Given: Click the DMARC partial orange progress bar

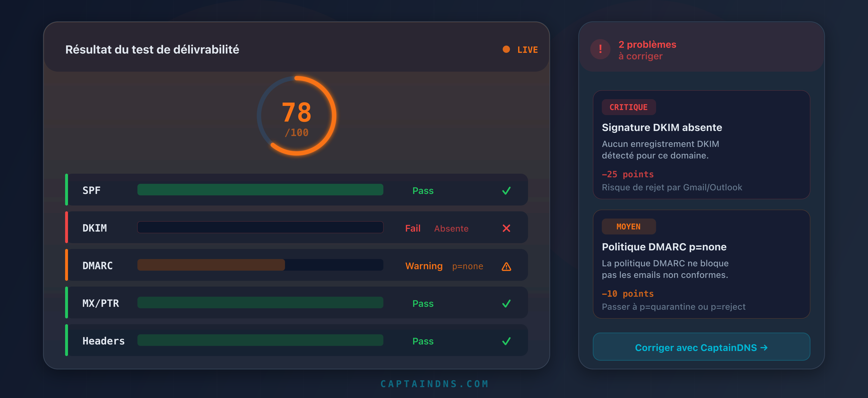Looking at the screenshot, I should pos(211,265).
